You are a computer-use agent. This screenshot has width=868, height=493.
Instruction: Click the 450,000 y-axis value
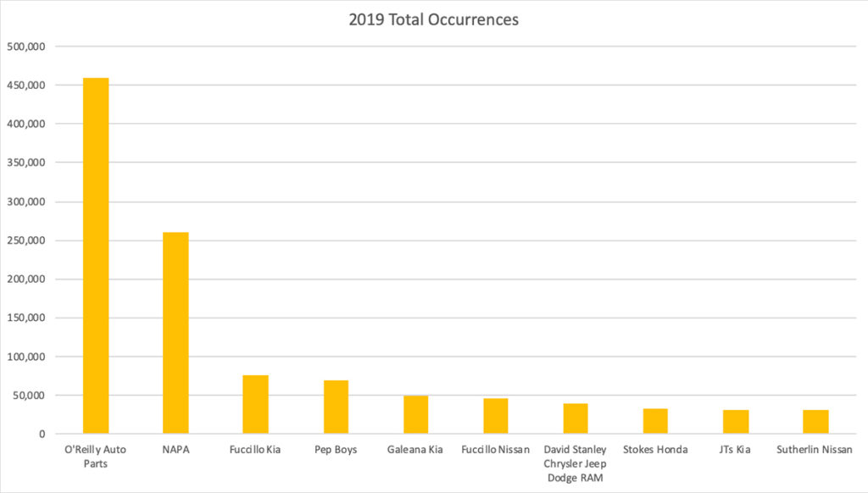point(26,86)
